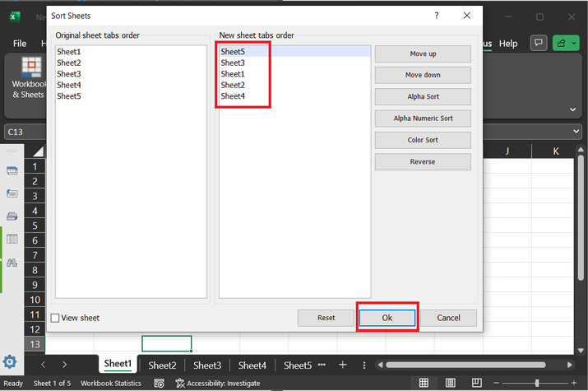The image size is (588, 391).
Task: Expand the ribbon collapse chevron
Action: click(x=572, y=109)
